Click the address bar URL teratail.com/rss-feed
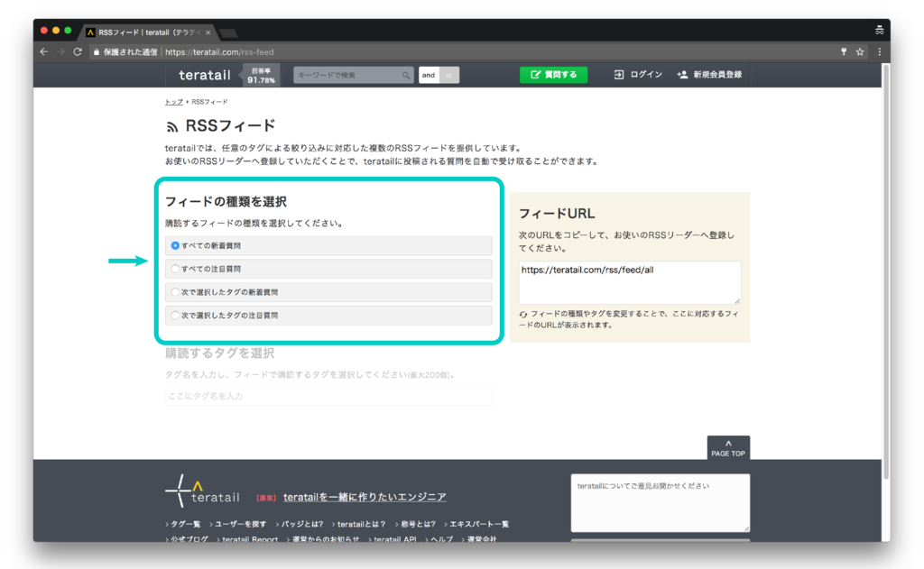This screenshot has height=569, width=924. tap(219, 51)
